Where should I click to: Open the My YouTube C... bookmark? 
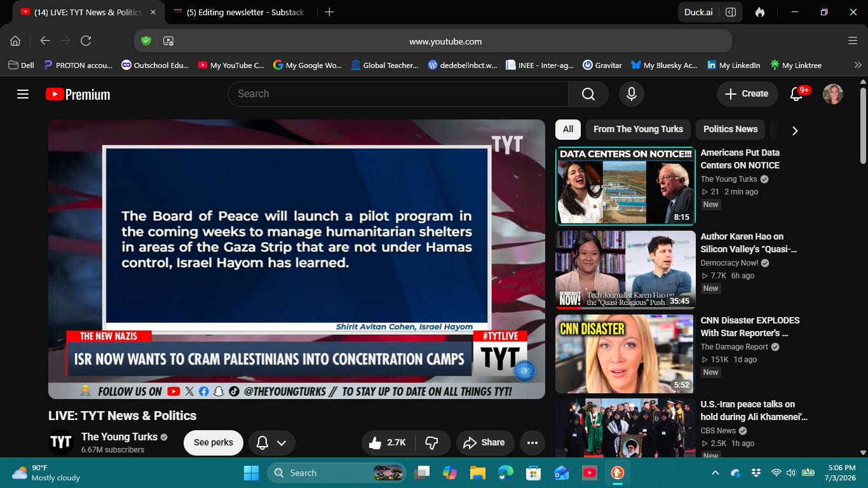click(x=231, y=65)
